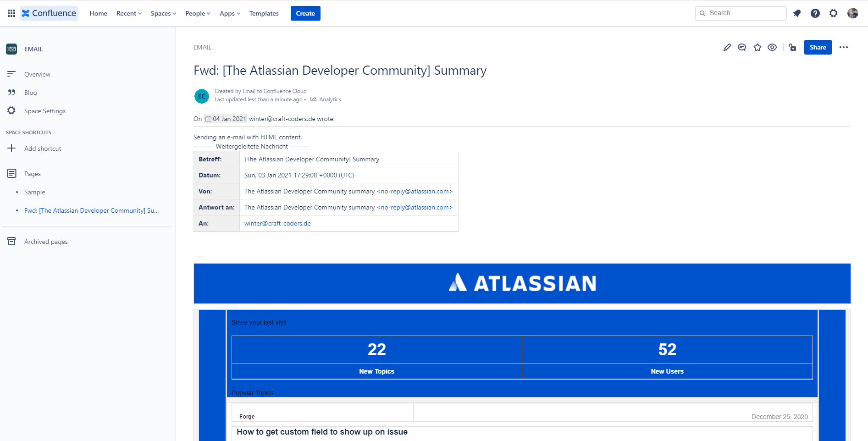Image resolution: width=868 pixels, height=441 pixels.
Task: Toggle watching this page eye icon
Action: [x=772, y=47]
